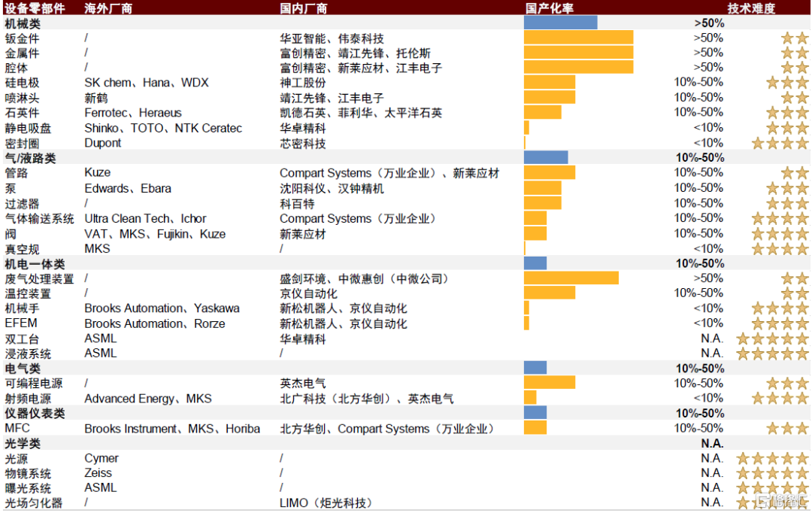Click the 国内厂商 column header
812x513 pixels.
(x=304, y=8)
